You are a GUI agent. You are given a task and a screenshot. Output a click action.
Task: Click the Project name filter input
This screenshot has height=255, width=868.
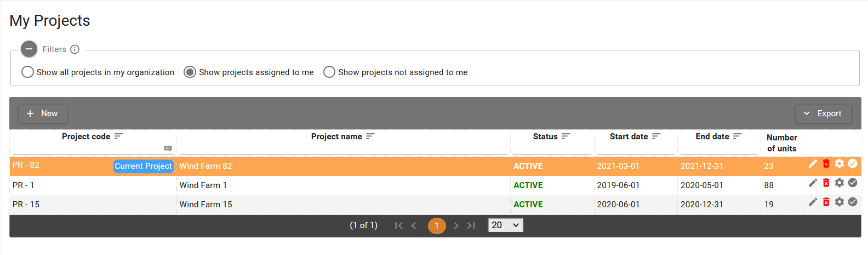(x=344, y=149)
